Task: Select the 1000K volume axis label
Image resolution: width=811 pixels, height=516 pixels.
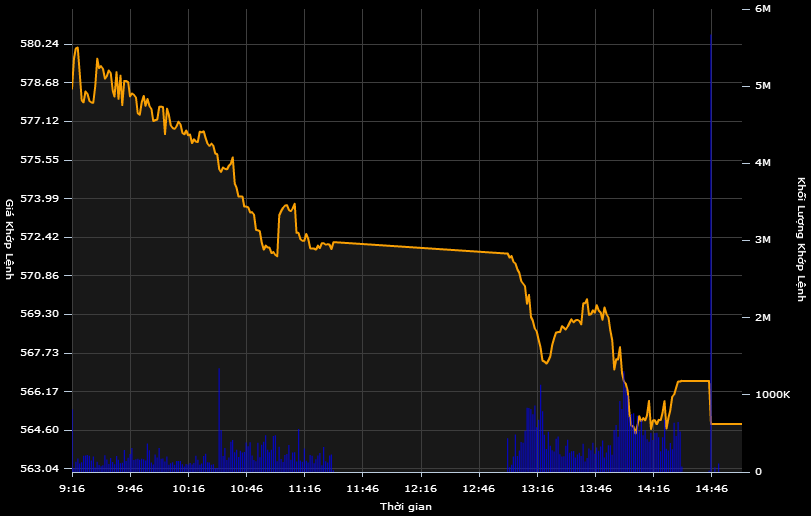Action: [771, 395]
